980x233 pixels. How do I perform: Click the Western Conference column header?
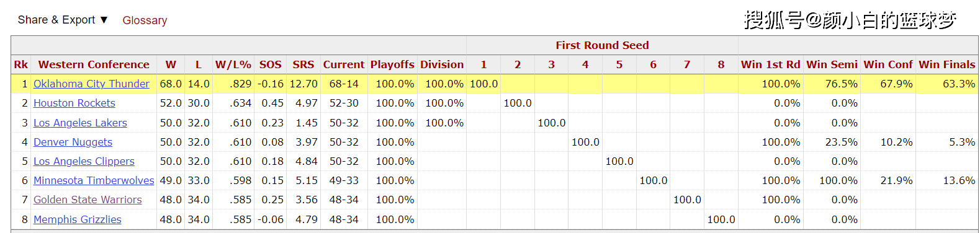pyautogui.click(x=94, y=64)
